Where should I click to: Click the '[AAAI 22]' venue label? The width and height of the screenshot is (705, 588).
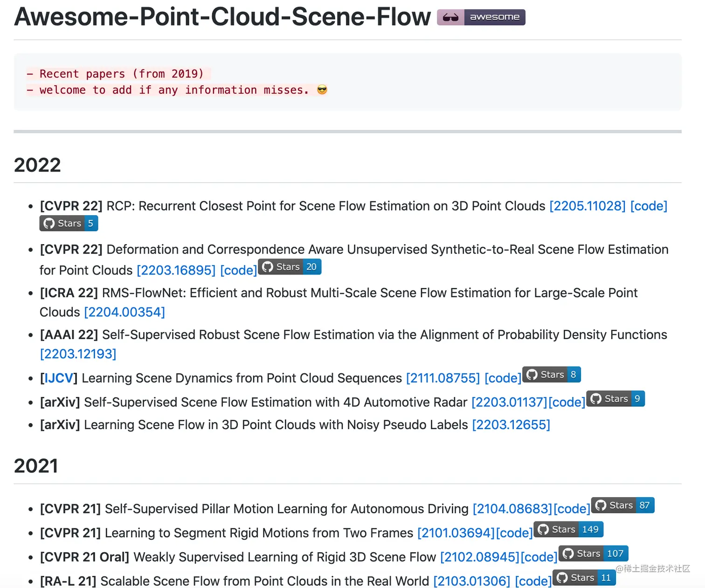coord(69,335)
